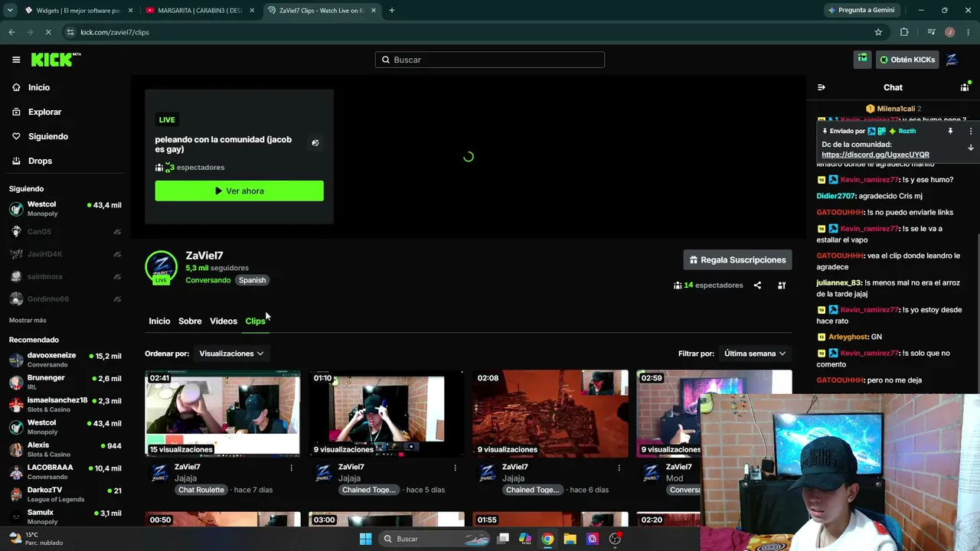
Task: Go back with the browser back arrow
Action: tap(11, 32)
